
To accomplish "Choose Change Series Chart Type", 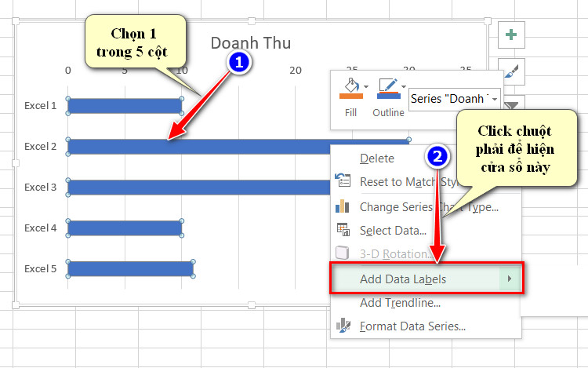I will pos(429,207).
